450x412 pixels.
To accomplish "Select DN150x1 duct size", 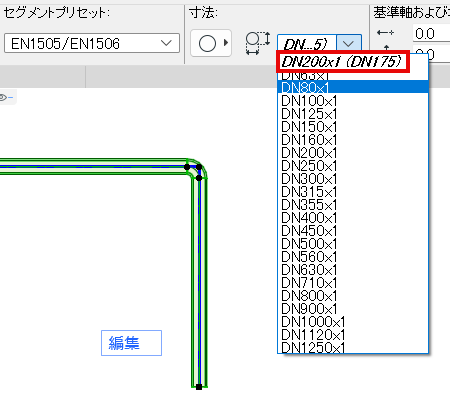I will click(353, 126).
